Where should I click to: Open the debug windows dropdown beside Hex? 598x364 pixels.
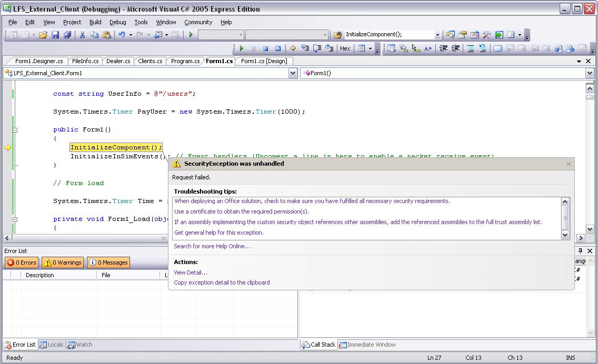click(370, 48)
